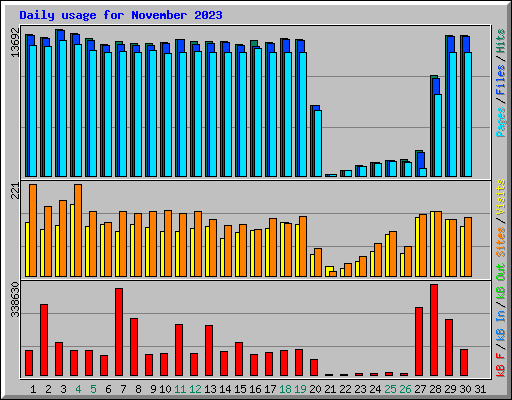The width and height of the screenshot is (512, 400).
Task: Click day 1 on the x-axis
Action: (x=33, y=389)
